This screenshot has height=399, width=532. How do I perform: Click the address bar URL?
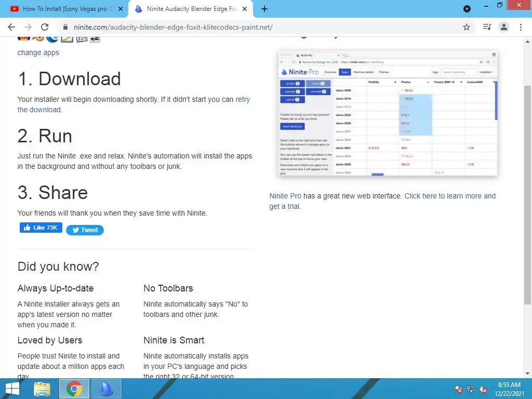173,27
